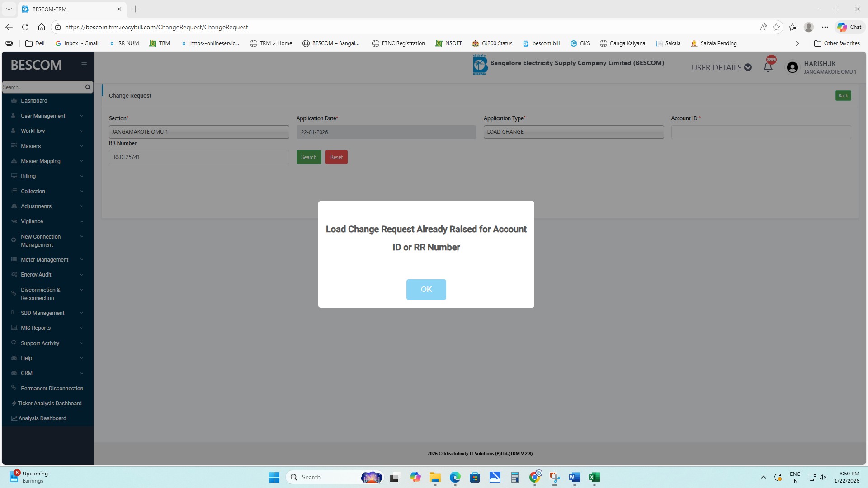
Task: Click the browser refresh icon
Action: 25,27
